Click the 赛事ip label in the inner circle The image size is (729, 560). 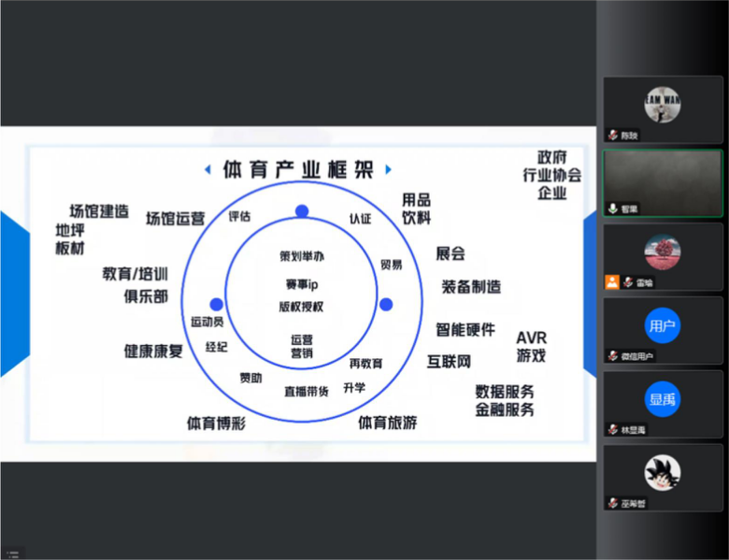(302, 284)
